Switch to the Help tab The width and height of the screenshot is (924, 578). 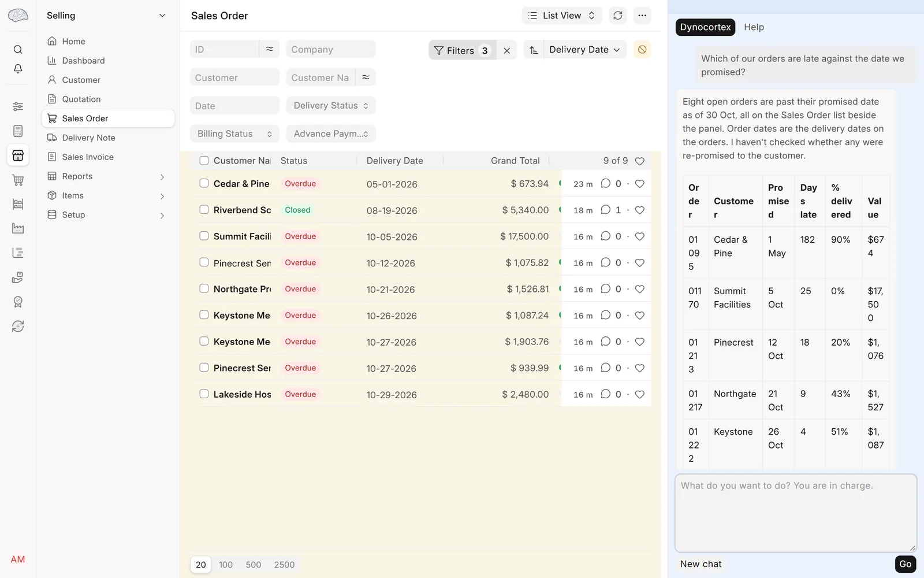tap(754, 27)
